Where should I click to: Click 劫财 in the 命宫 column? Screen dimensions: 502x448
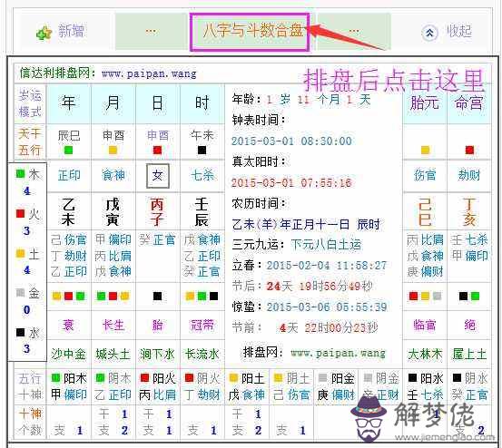point(469,176)
